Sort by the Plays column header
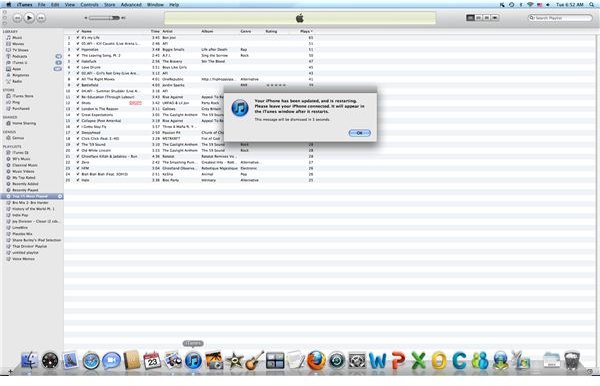 [x=306, y=31]
